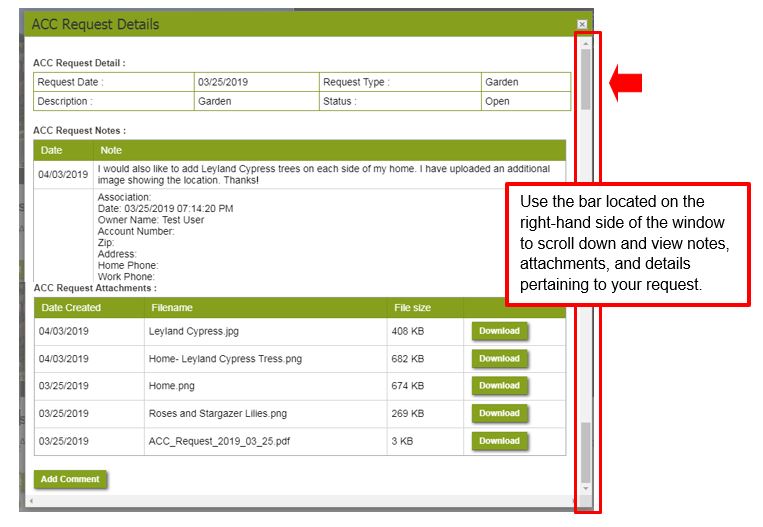Viewport: 763px width, 527px height.
Task: Download Home- Leyland Cypress Tress.png file
Action: [499, 358]
